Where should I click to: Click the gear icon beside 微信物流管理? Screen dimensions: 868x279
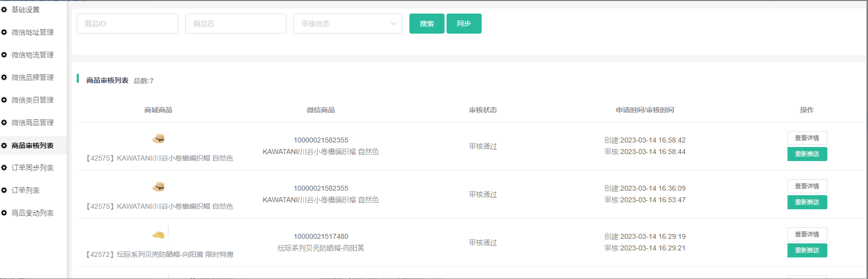point(4,55)
